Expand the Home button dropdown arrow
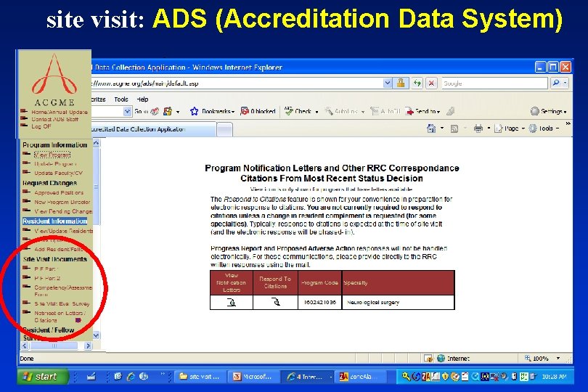The width and height of the screenshot is (588, 392). pyautogui.click(x=442, y=128)
